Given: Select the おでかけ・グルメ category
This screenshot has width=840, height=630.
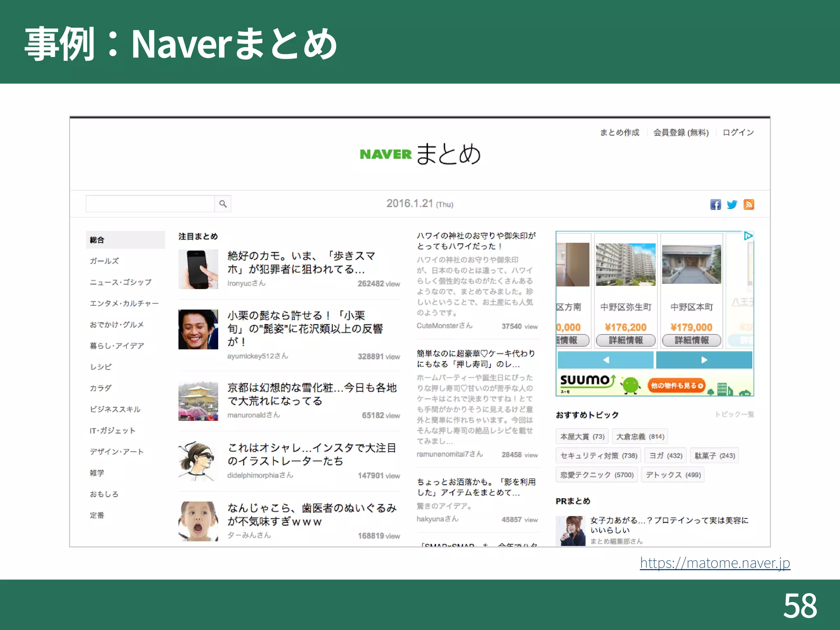Looking at the screenshot, I should tap(117, 324).
